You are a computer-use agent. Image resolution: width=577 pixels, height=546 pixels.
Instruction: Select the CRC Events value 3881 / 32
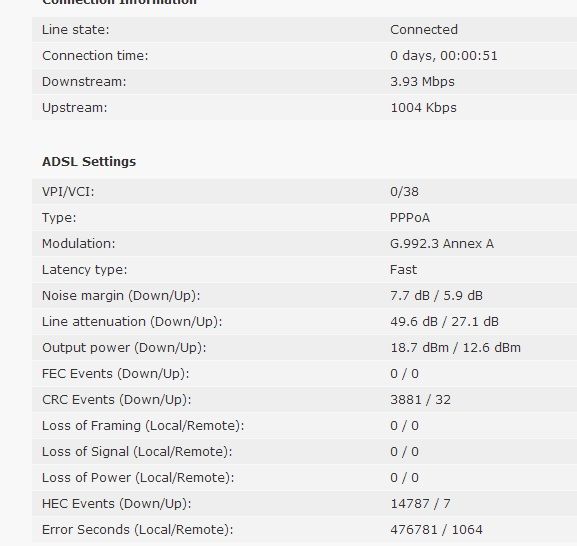tap(420, 400)
